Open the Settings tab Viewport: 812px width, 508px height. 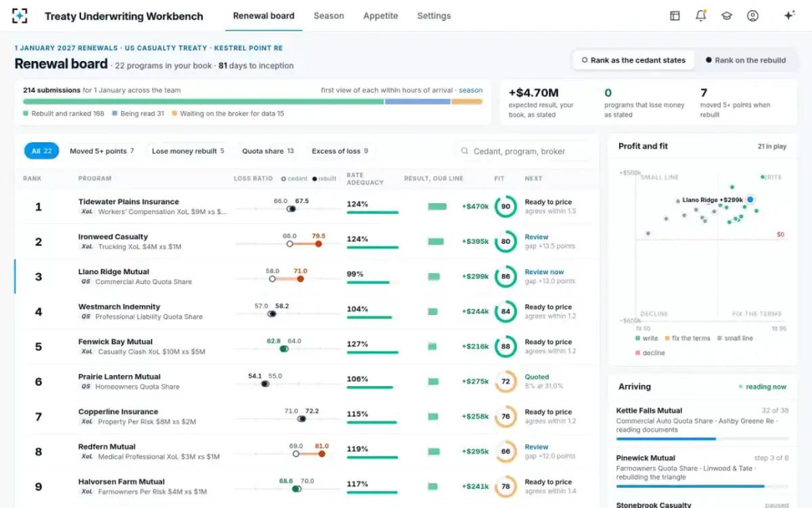[x=434, y=16]
